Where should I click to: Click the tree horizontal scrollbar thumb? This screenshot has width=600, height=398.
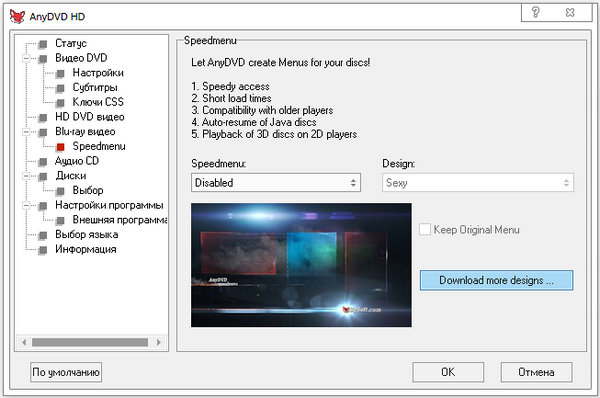[90, 342]
